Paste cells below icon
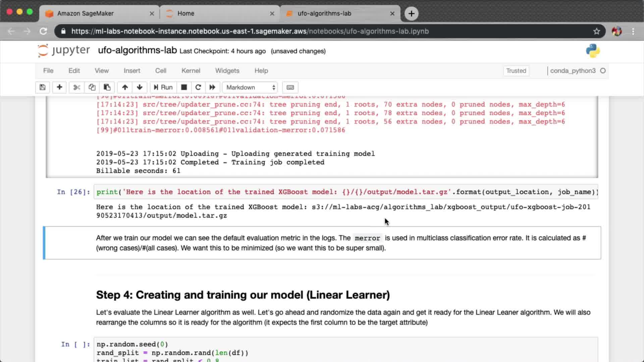The image size is (644, 362). (107, 87)
